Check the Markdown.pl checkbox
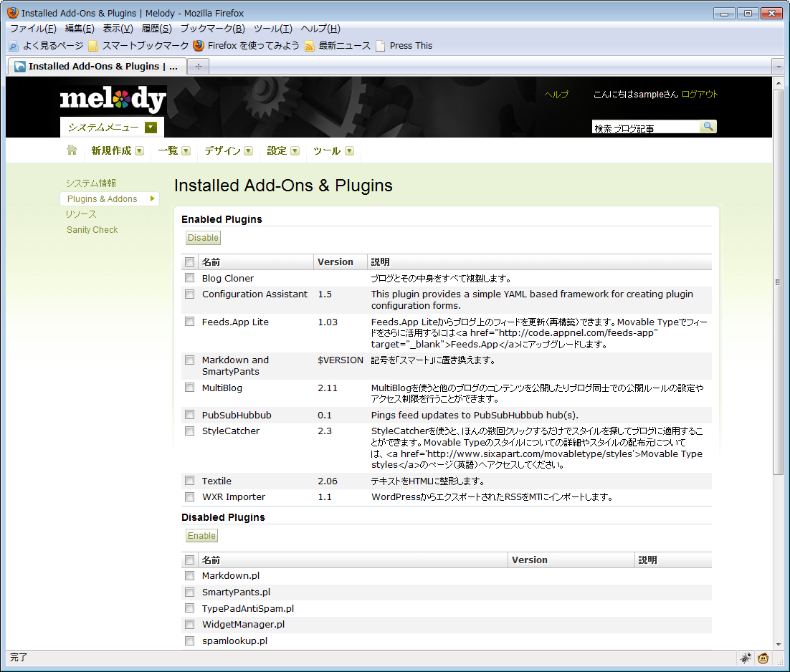Viewport: 790px width, 672px height. pyautogui.click(x=189, y=575)
